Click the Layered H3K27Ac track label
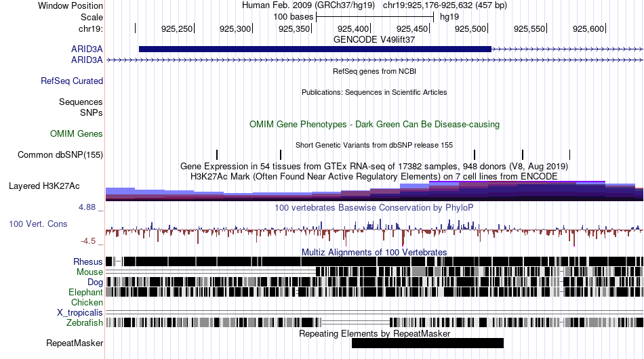This screenshot has width=644, height=359. (x=44, y=186)
